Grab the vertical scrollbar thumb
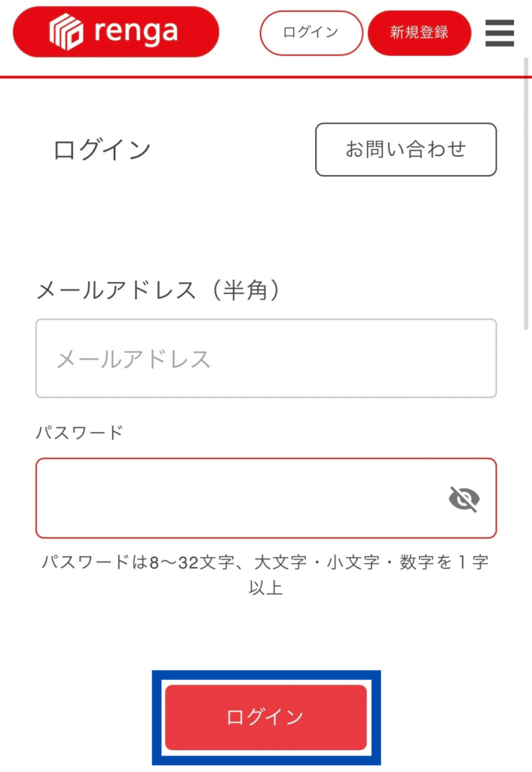The height and width of the screenshot is (772, 532). pos(527,188)
